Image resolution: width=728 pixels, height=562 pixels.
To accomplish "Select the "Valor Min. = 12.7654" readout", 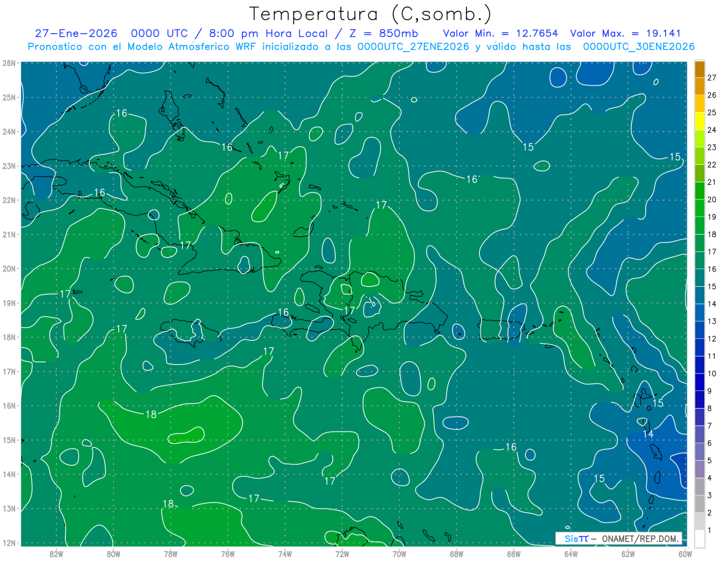I will (x=500, y=33).
